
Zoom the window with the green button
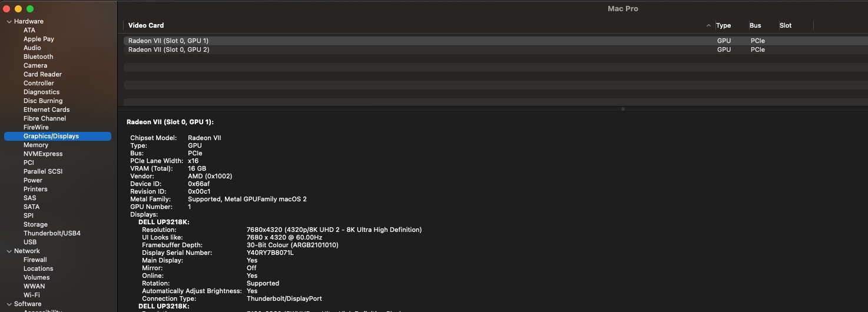point(30,9)
